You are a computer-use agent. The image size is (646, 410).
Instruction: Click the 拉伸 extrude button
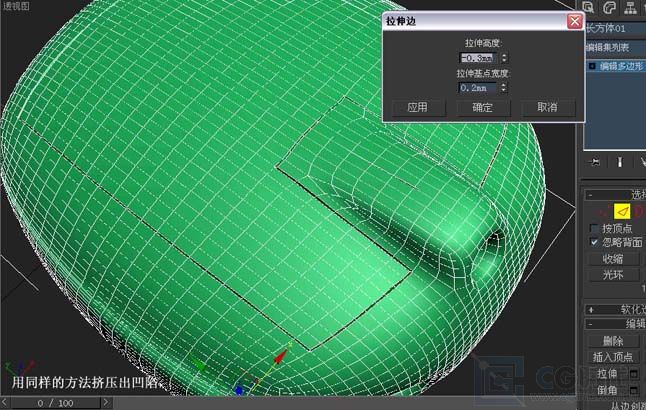coord(607,374)
